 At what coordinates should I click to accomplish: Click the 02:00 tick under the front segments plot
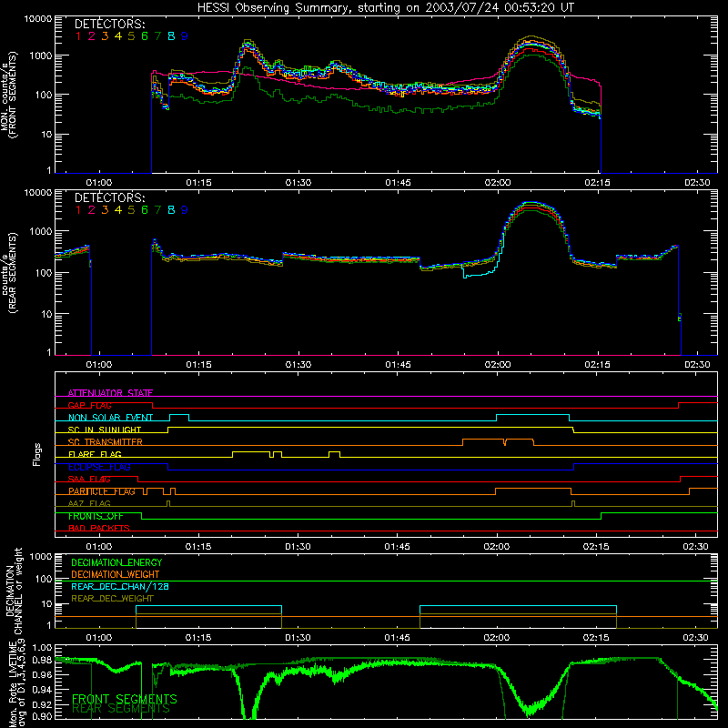(x=498, y=183)
